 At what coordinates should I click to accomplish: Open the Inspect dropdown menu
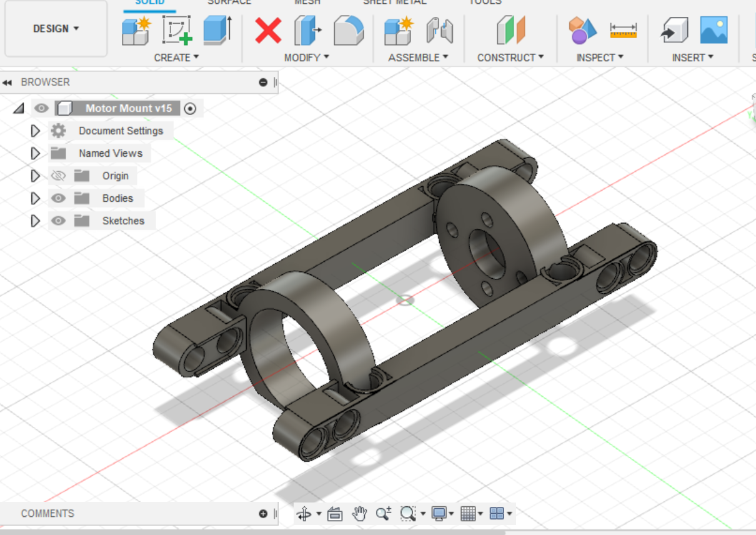click(600, 57)
